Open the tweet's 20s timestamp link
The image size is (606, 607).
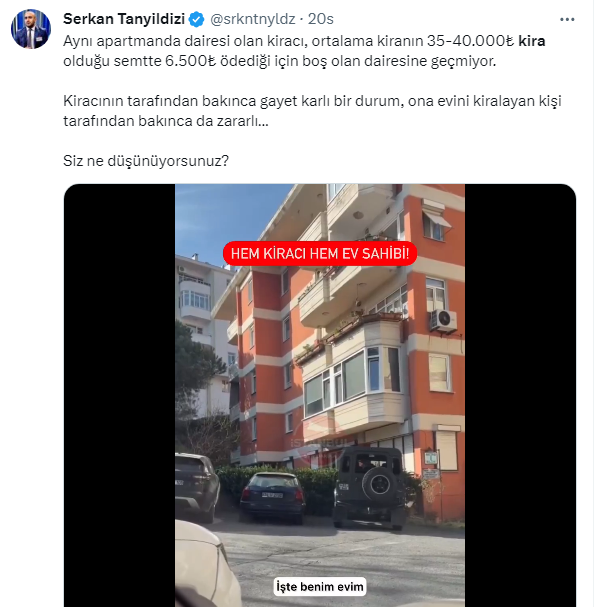coord(321,19)
